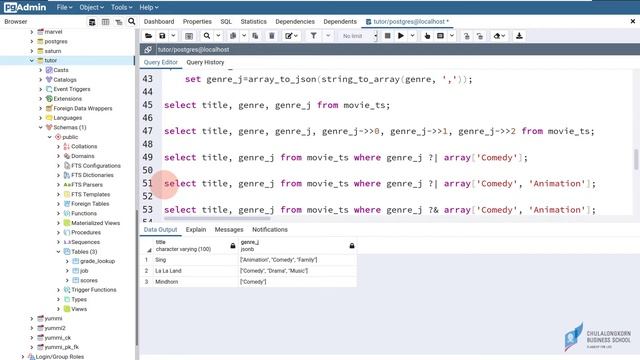Image resolution: width=640 pixels, height=360 pixels.
Task: Click line 49 select statement in editor
Action: [x=346, y=158]
